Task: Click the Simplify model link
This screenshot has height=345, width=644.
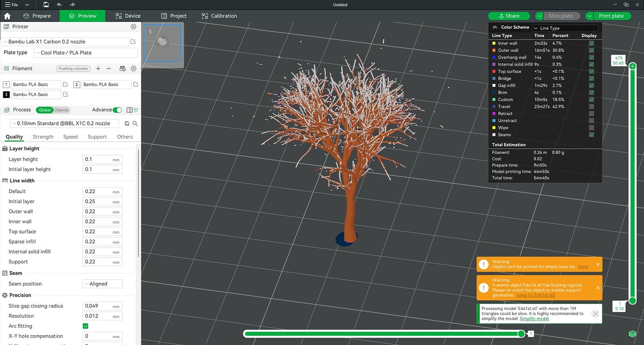Action: pos(534,319)
